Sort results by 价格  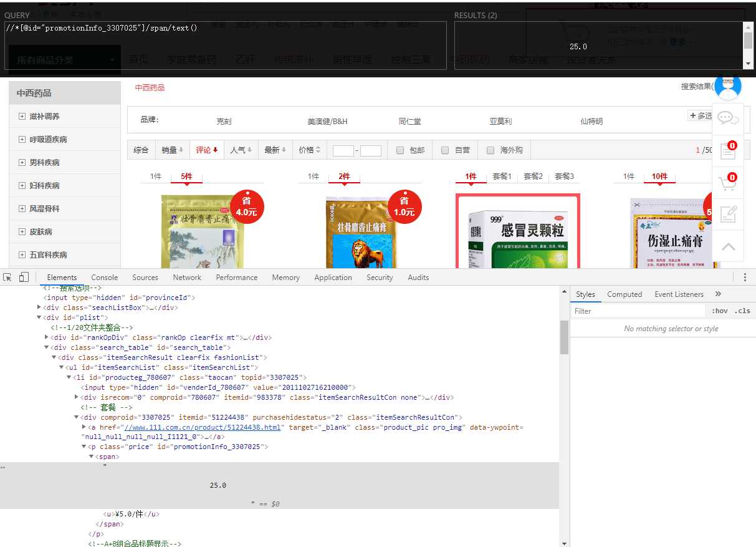coord(309,150)
